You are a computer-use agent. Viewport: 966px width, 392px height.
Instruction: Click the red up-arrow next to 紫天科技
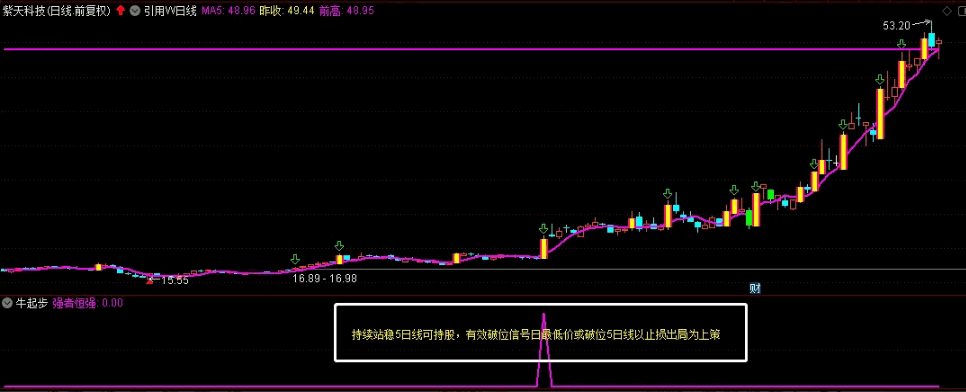(120, 10)
